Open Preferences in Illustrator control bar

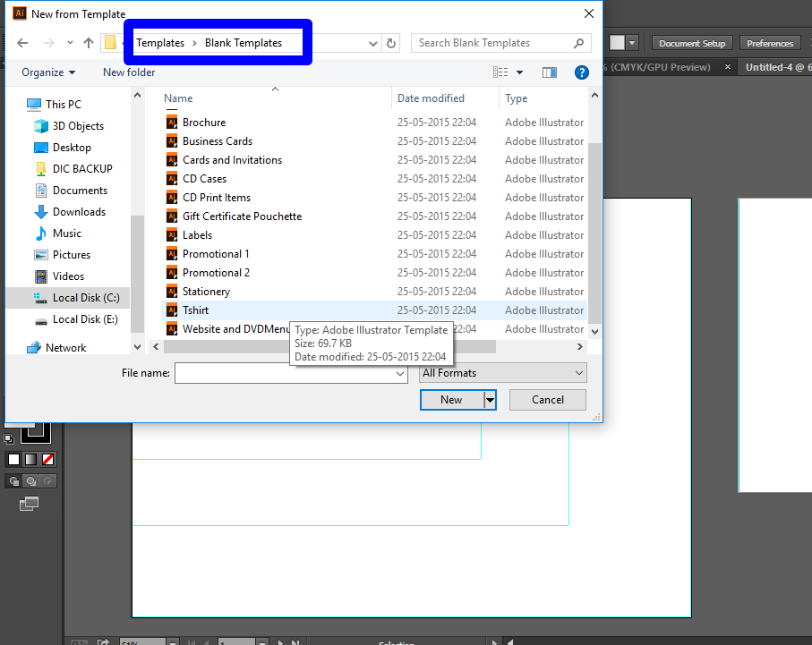(770, 44)
